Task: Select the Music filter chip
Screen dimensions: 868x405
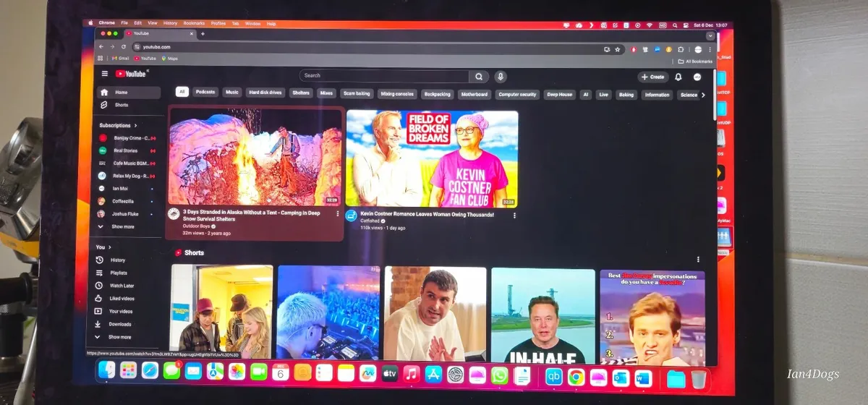Action: pos(231,93)
